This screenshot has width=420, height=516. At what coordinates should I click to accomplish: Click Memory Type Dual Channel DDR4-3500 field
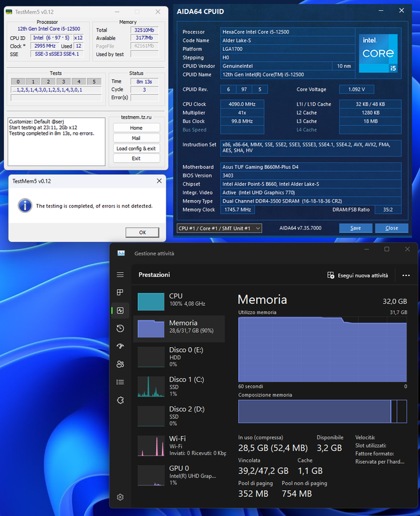coord(311,201)
